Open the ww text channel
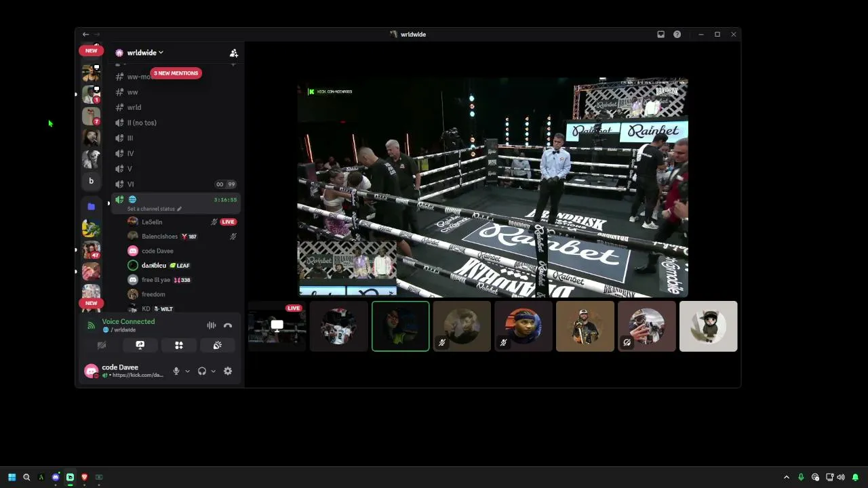 click(175, 92)
